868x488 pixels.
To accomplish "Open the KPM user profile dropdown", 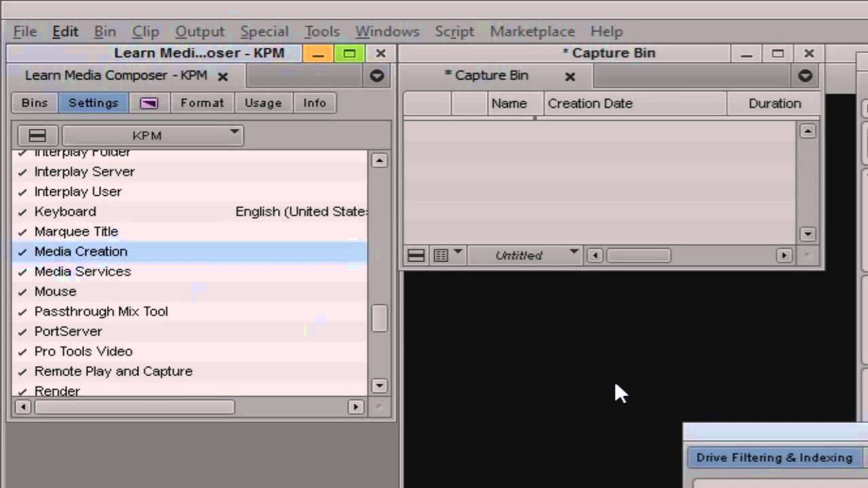I will tap(153, 136).
